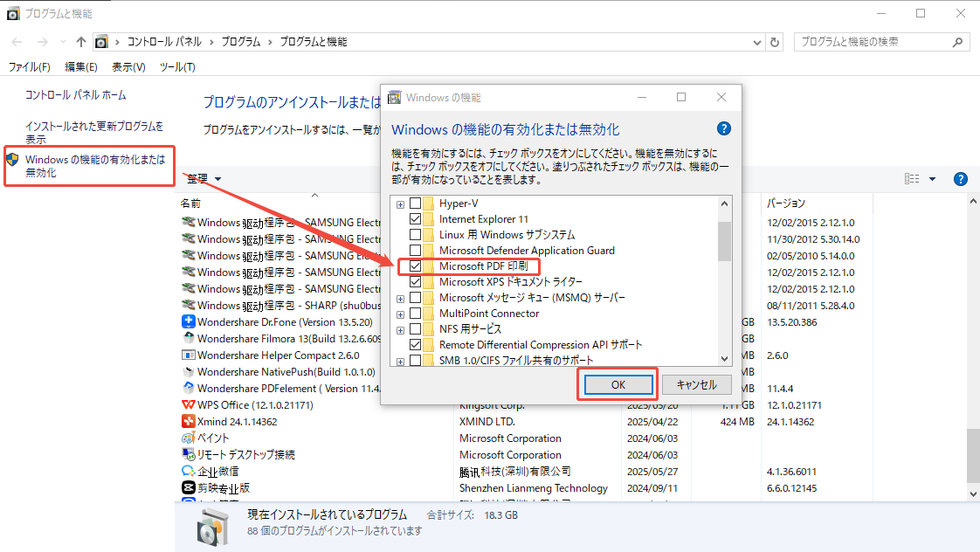
Task: Uncheck Internet Explorer 11 checkbox
Action: 415,219
